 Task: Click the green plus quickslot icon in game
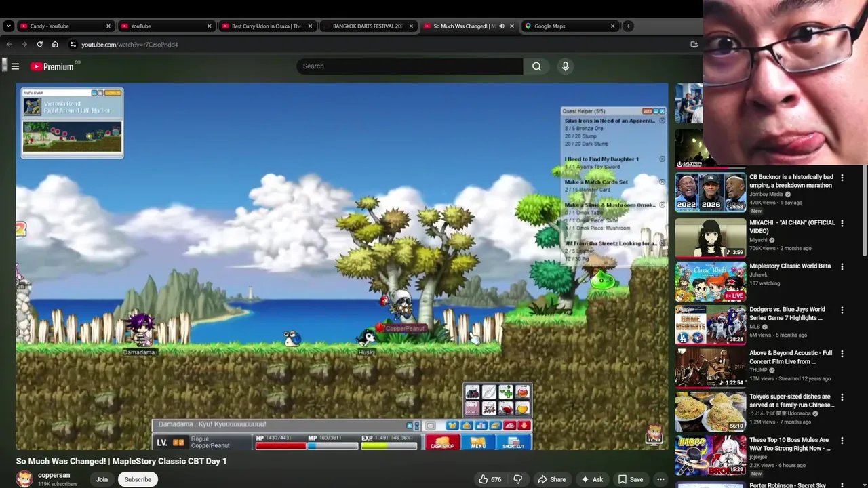coord(506,392)
